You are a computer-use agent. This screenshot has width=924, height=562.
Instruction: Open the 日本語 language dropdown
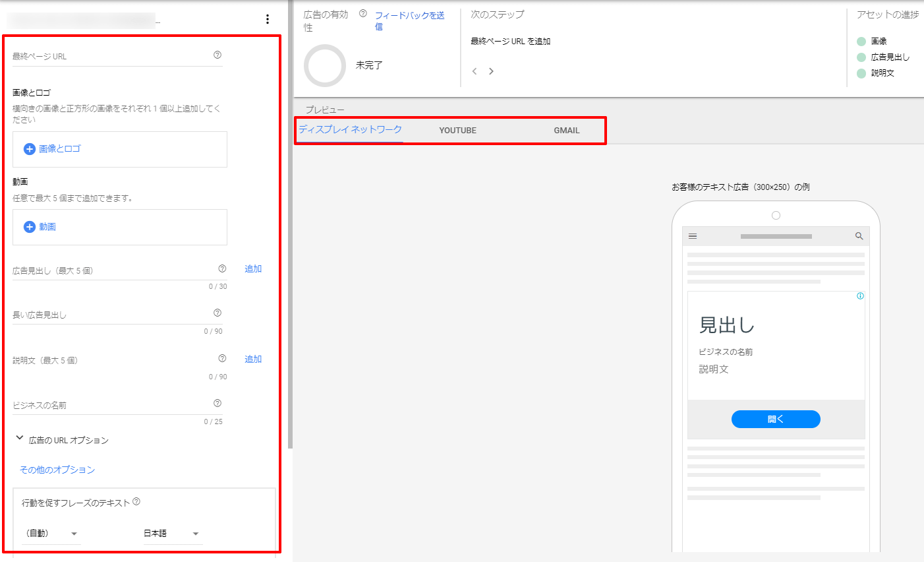click(x=171, y=534)
